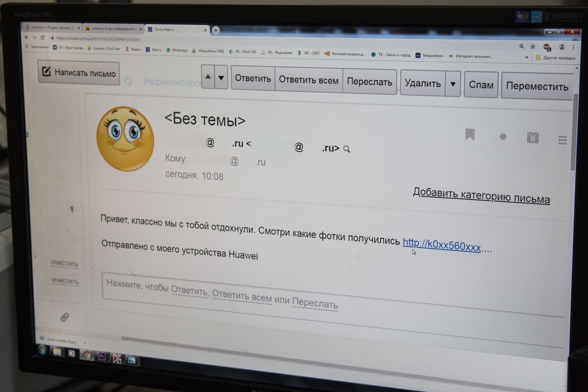Click the paperclip attachment icon in sidebar
Image resolution: width=588 pixels, height=392 pixels.
tap(64, 317)
